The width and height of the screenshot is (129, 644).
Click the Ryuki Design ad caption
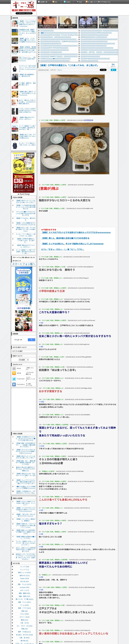click(x=24, y=194)
